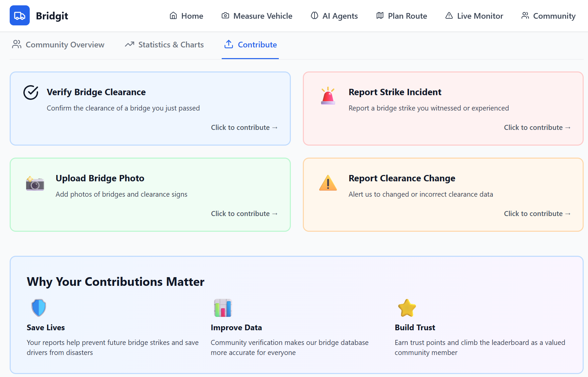Navigate to Plan Route

[x=401, y=16]
